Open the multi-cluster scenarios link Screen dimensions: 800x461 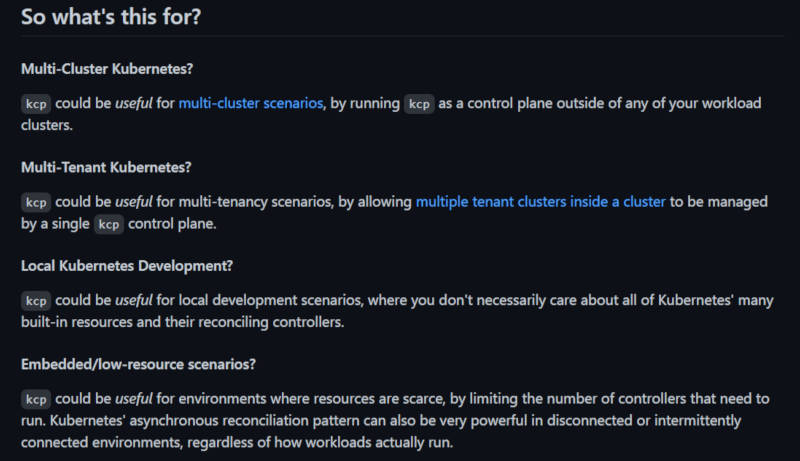click(251, 104)
